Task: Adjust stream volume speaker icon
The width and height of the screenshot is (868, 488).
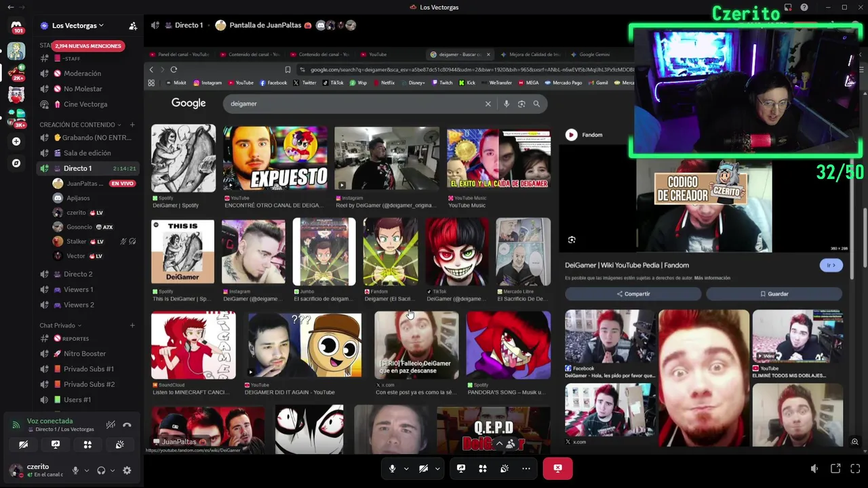Action: click(814, 468)
